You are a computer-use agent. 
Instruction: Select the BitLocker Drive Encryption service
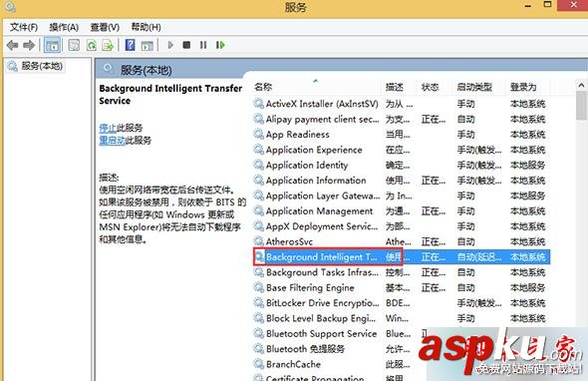pos(402,303)
